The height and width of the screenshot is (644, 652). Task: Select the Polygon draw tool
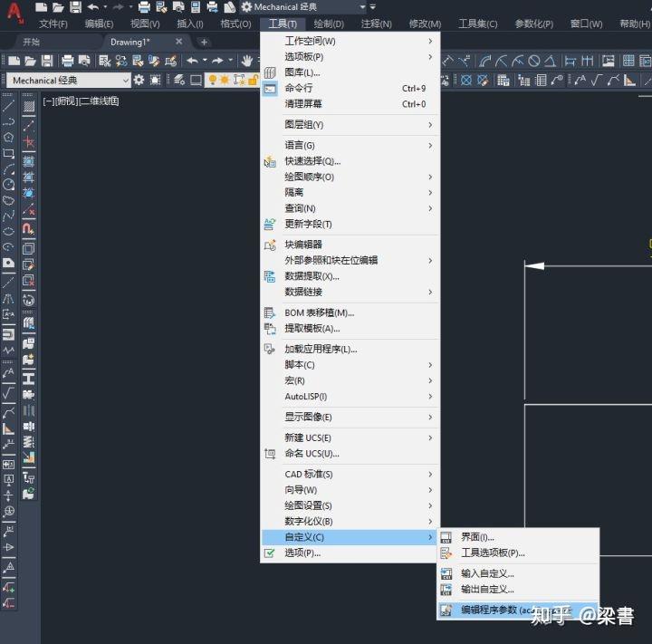8,138
